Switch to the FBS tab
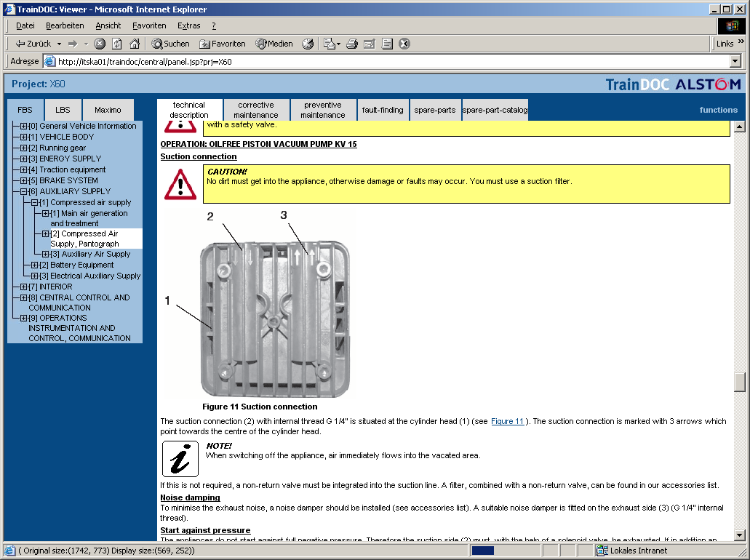This screenshot has width=750, height=560. 25,110
